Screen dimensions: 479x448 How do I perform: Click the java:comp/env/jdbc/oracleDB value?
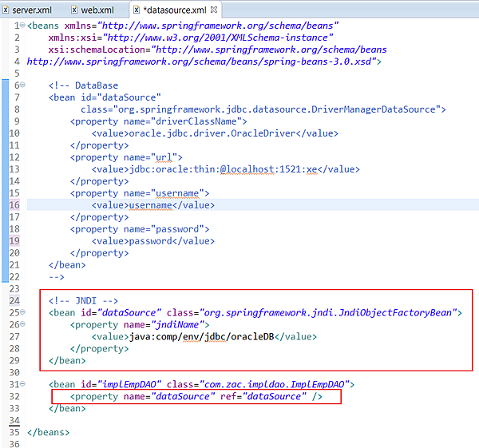point(201,337)
